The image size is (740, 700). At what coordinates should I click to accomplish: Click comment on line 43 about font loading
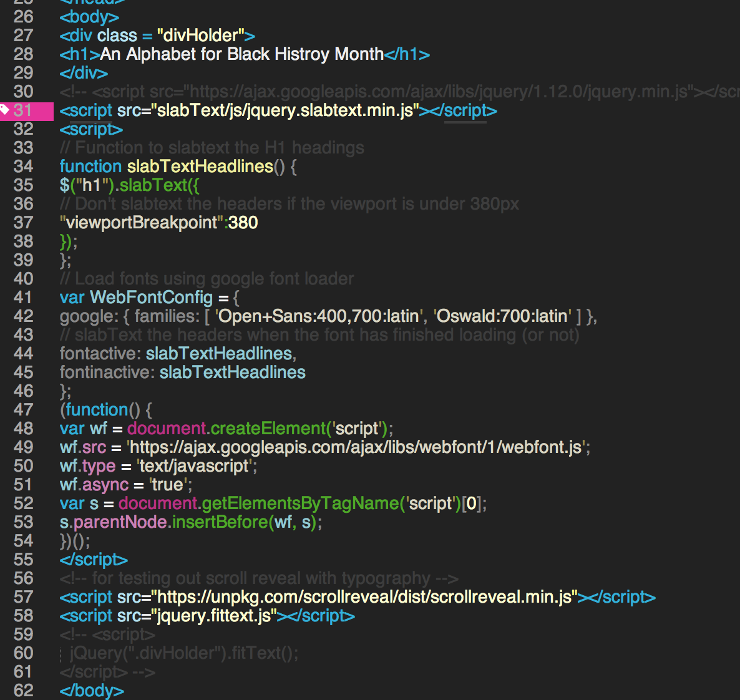pyautogui.click(x=319, y=335)
